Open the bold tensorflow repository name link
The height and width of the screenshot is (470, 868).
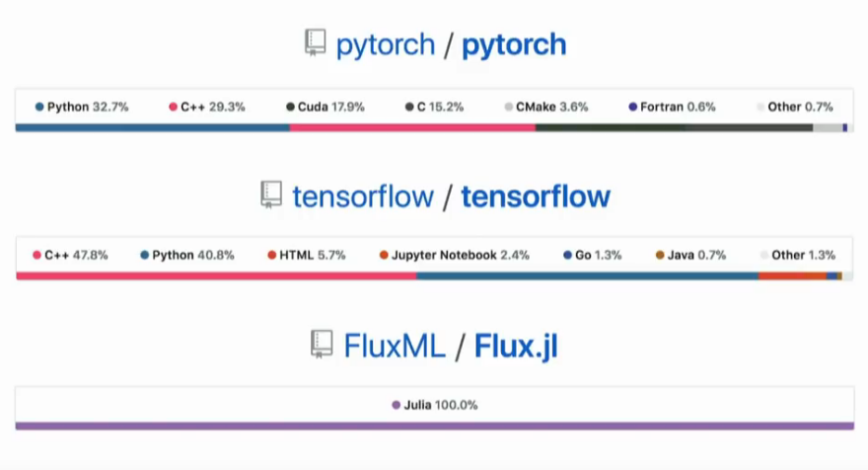536,196
